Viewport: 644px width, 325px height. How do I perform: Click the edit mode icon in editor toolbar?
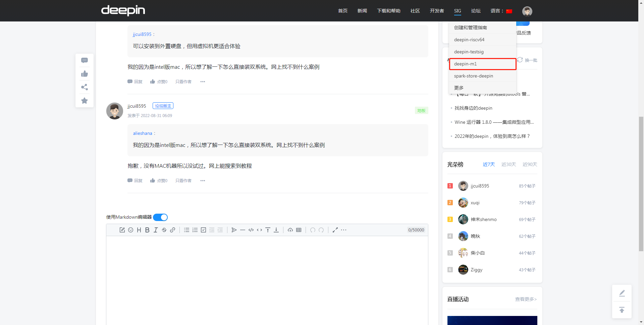[x=122, y=230]
